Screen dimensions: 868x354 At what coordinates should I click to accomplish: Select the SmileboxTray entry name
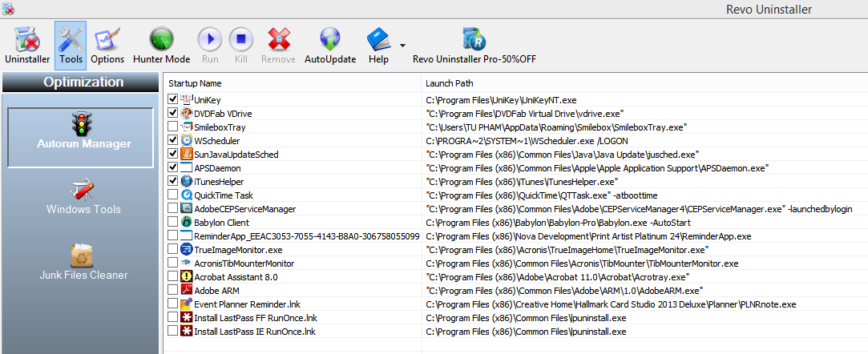(220, 127)
